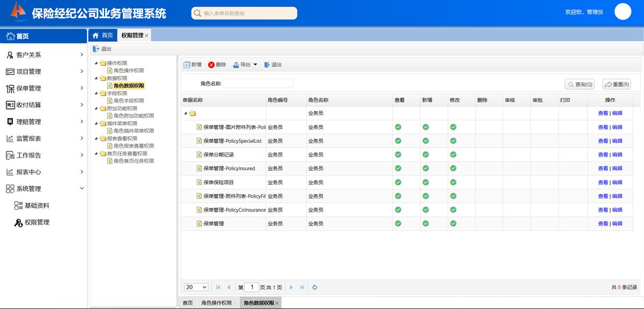Image resolution: width=644 pixels, height=309 pixels.
Task: Click the 角色名称 filter input field
Action: pos(258,83)
